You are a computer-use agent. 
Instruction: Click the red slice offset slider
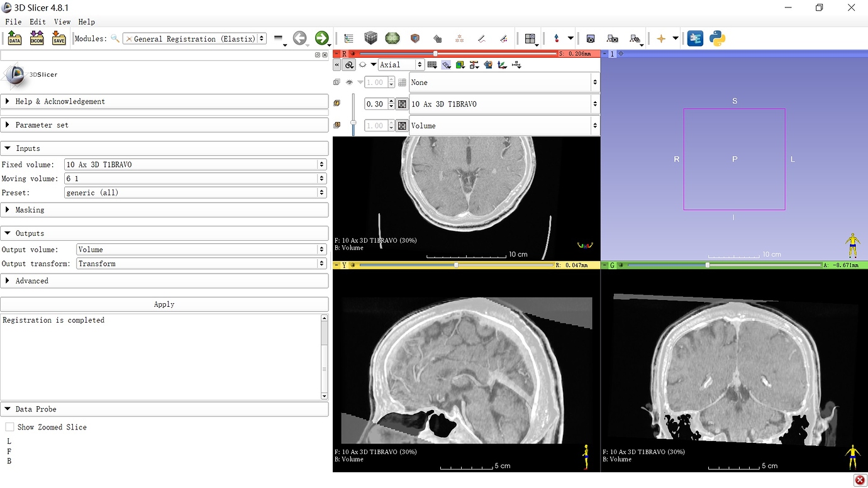(435, 54)
